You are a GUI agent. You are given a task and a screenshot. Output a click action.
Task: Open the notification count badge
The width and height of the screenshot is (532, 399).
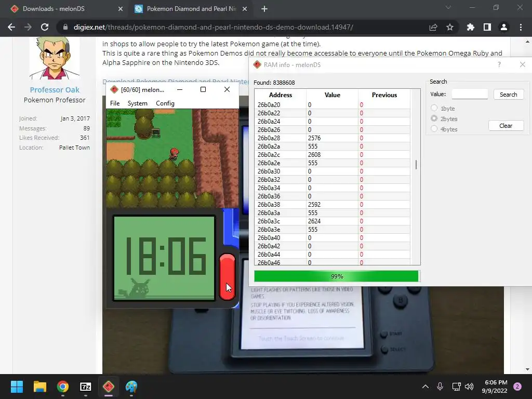pos(517,387)
